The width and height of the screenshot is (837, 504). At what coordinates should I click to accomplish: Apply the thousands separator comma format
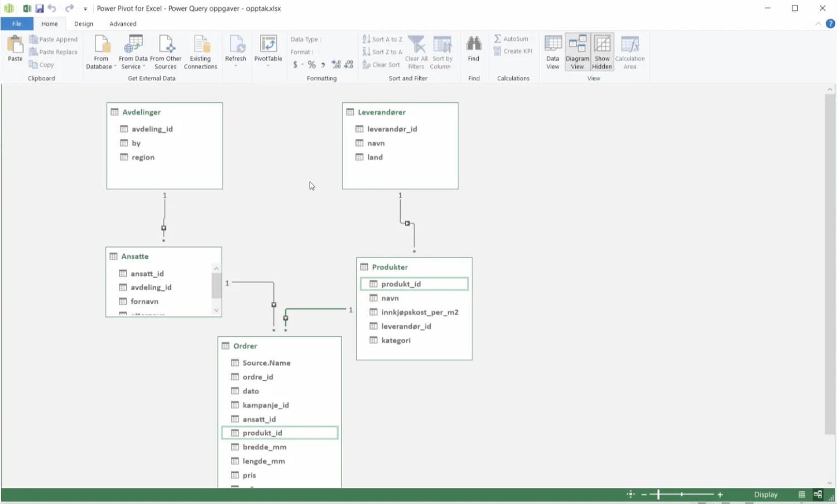(323, 65)
